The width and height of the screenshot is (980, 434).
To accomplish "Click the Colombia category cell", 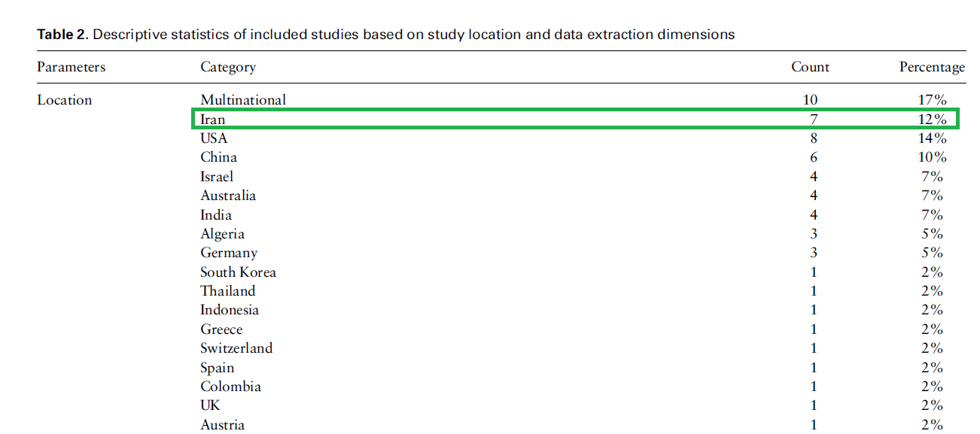I will pos(230,387).
